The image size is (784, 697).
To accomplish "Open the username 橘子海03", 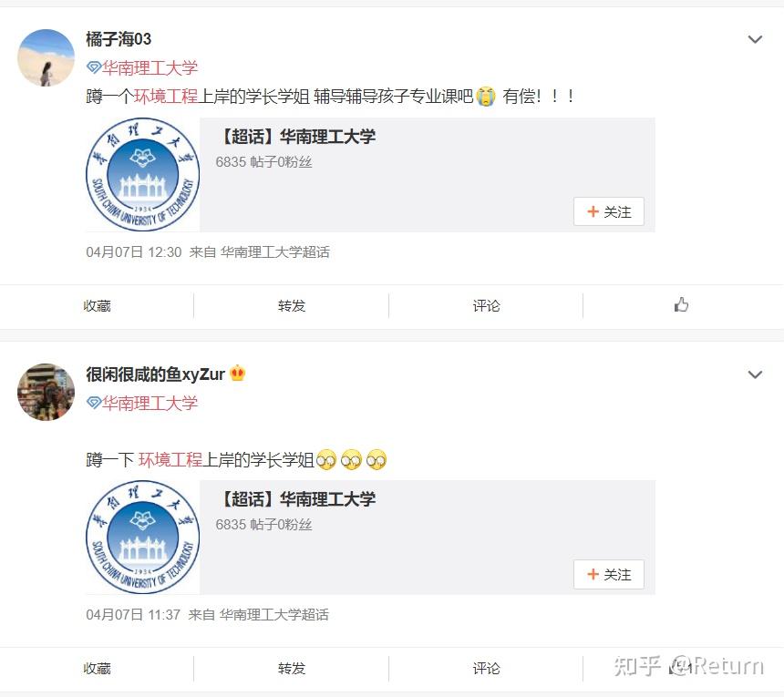I will pos(119,39).
